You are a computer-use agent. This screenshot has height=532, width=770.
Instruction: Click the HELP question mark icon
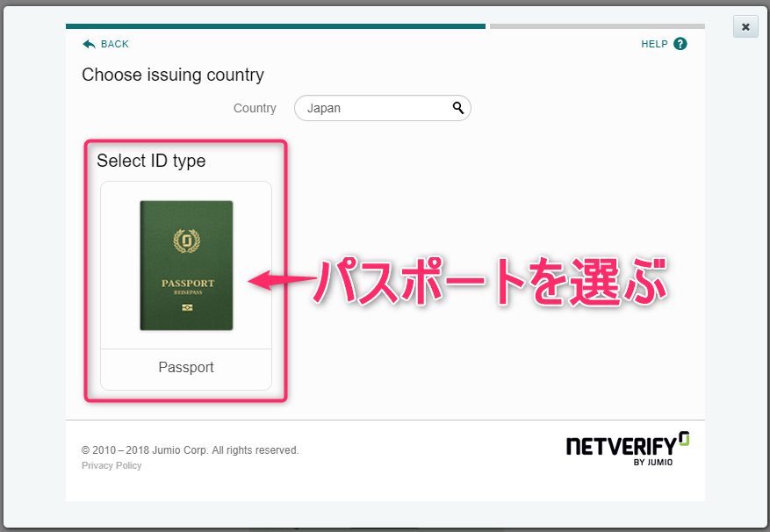[x=680, y=44]
